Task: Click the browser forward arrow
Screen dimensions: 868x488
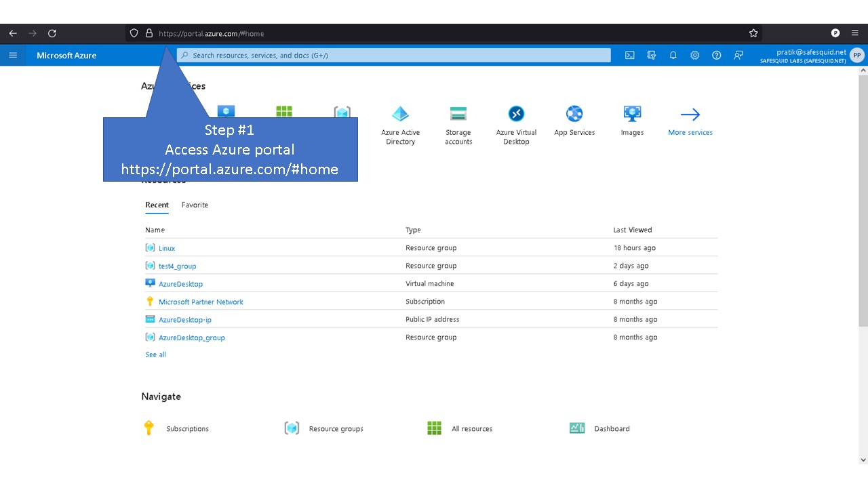Action: coord(33,33)
